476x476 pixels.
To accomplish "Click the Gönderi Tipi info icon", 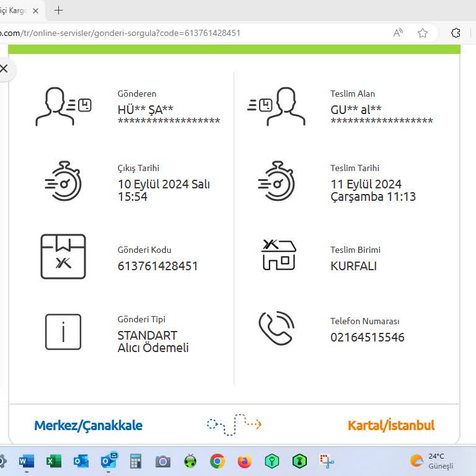I will [x=63, y=332].
